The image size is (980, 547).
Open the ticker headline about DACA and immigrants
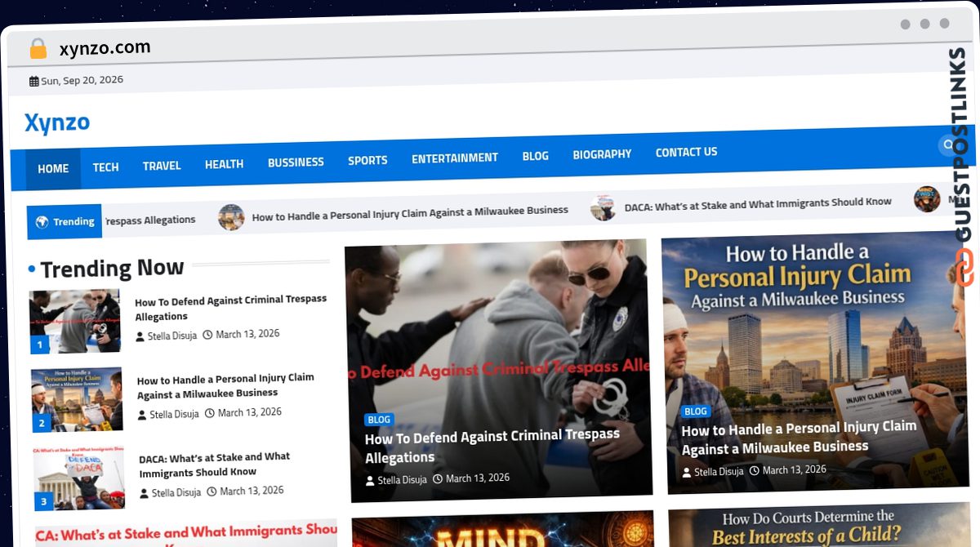[x=758, y=204]
